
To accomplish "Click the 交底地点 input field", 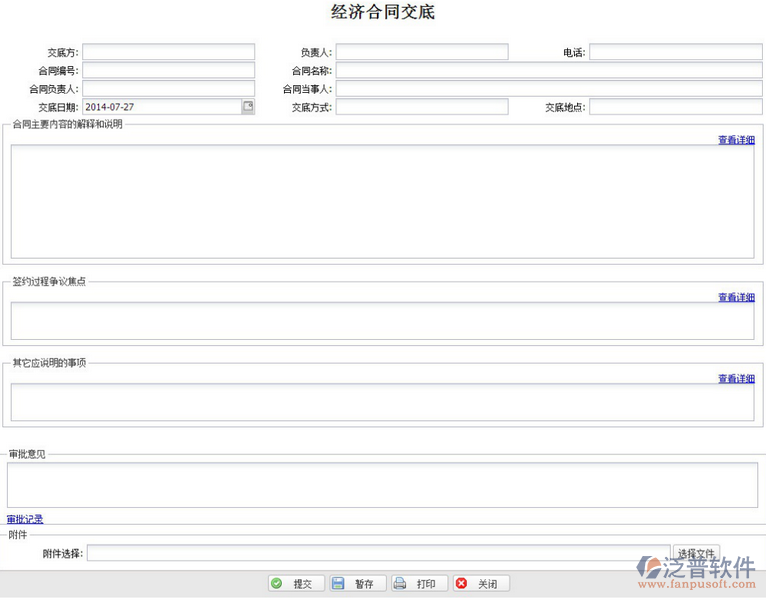I will pyautogui.click(x=676, y=107).
